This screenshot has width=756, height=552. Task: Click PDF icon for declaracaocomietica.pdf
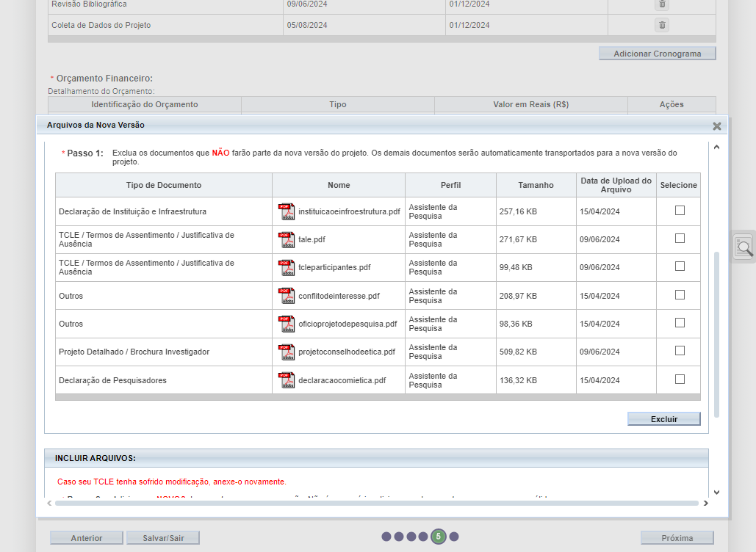pyautogui.click(x=287, y=380)
